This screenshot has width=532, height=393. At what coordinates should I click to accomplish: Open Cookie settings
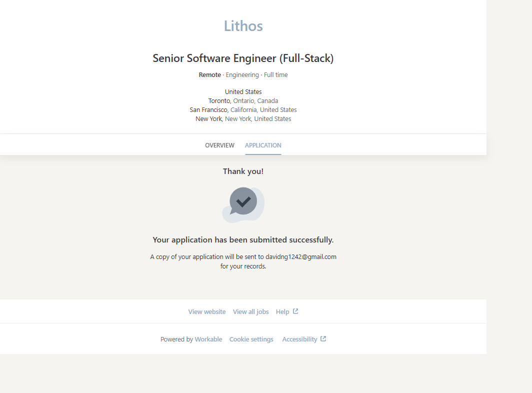(x=251, y=339)
